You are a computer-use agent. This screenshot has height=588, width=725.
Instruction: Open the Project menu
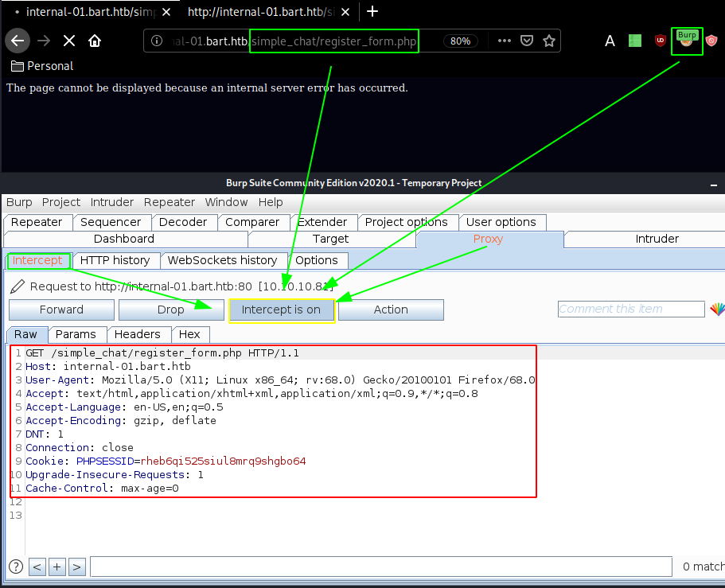pyautogui.click(x=61, y=202)
